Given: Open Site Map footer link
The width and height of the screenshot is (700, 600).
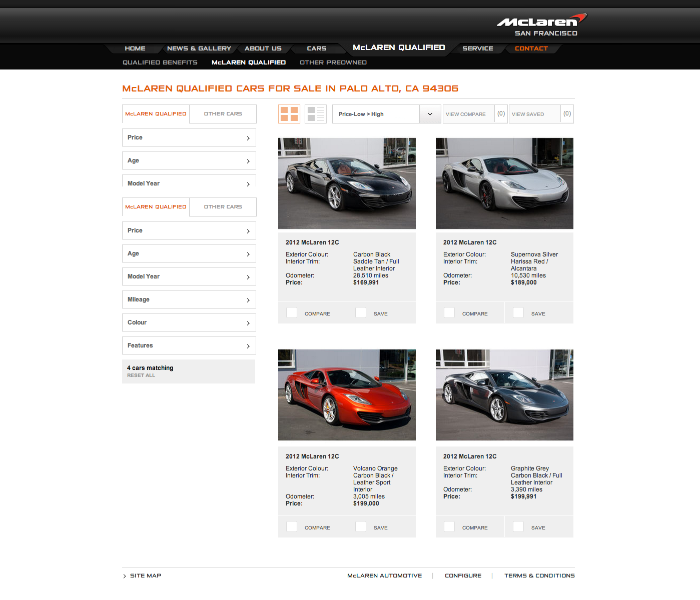Looking at the screenshot, I should [146, 576].
